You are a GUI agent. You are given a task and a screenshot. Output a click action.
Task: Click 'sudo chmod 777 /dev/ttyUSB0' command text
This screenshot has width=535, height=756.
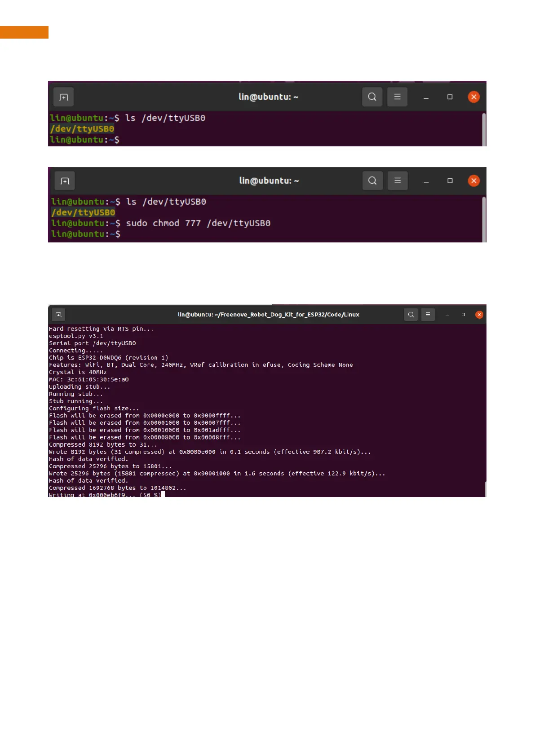tap(198, 223)
